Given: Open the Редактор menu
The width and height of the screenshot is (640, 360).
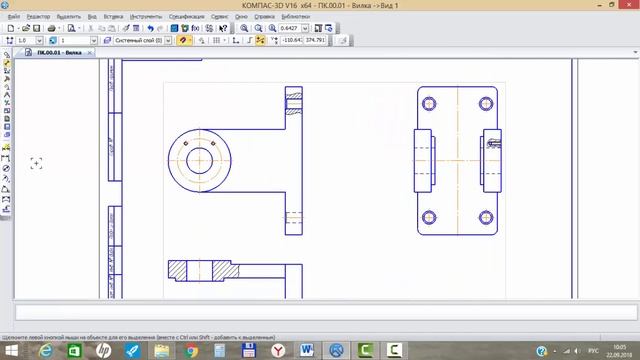Looking at the screenshot, I should click(x=38, y=17).
